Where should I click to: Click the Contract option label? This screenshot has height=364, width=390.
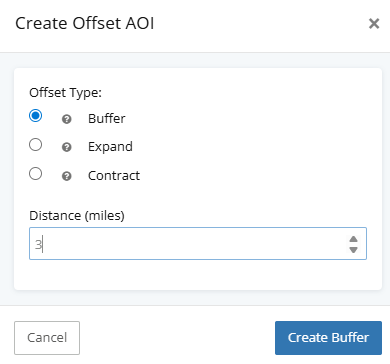click(x=114, y=176)
